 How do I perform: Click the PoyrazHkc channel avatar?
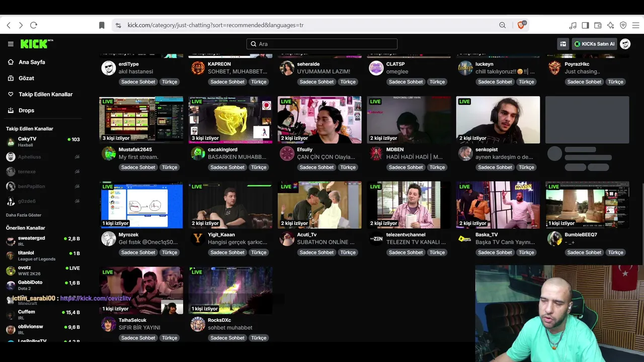pyautogui.click(x=554, y=68)
